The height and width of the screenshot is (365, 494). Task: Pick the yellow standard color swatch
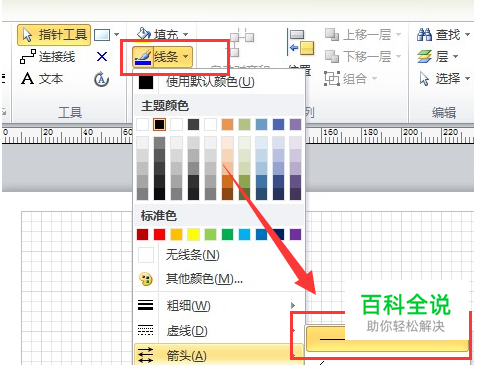pyautogui.click(x=193, y=234)
